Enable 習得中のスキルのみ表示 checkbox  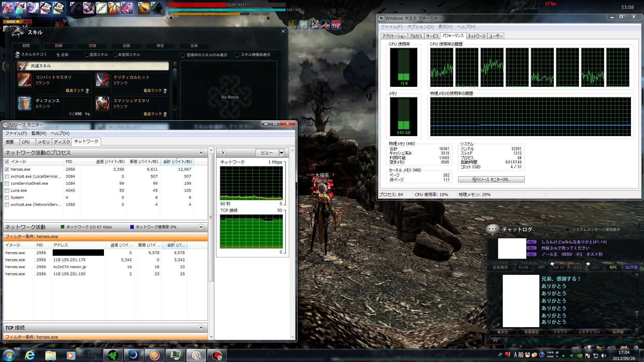[182, 55]
